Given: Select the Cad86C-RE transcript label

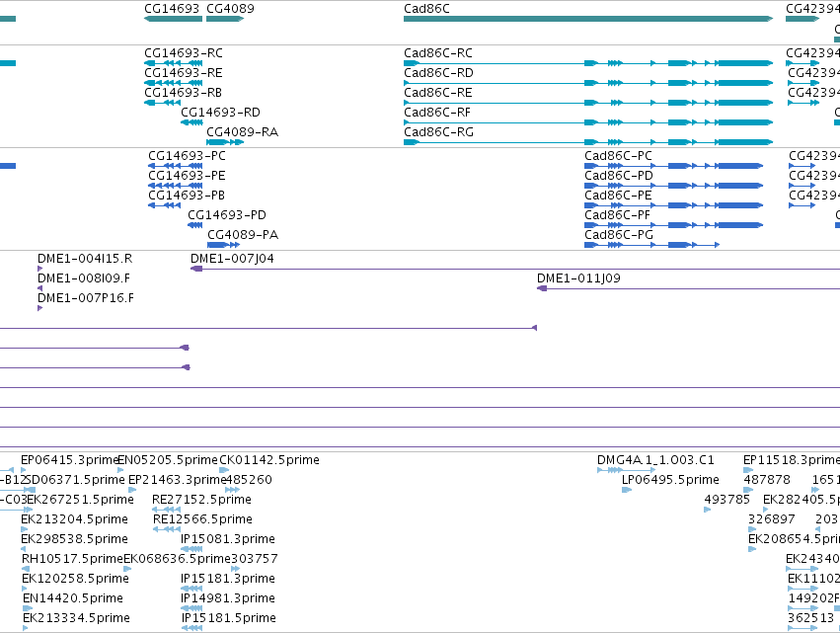Looking at the screenshot, I should (x=438, y=93).
